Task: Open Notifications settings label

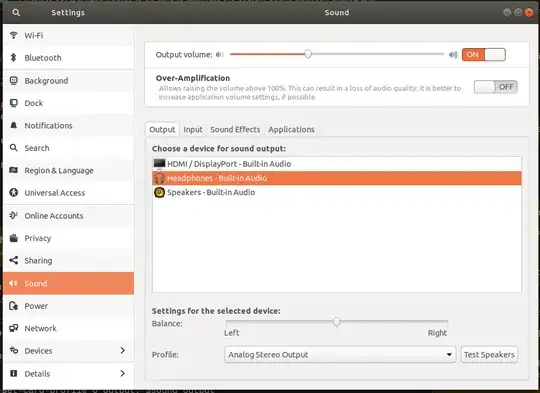Action: [49, 126]
